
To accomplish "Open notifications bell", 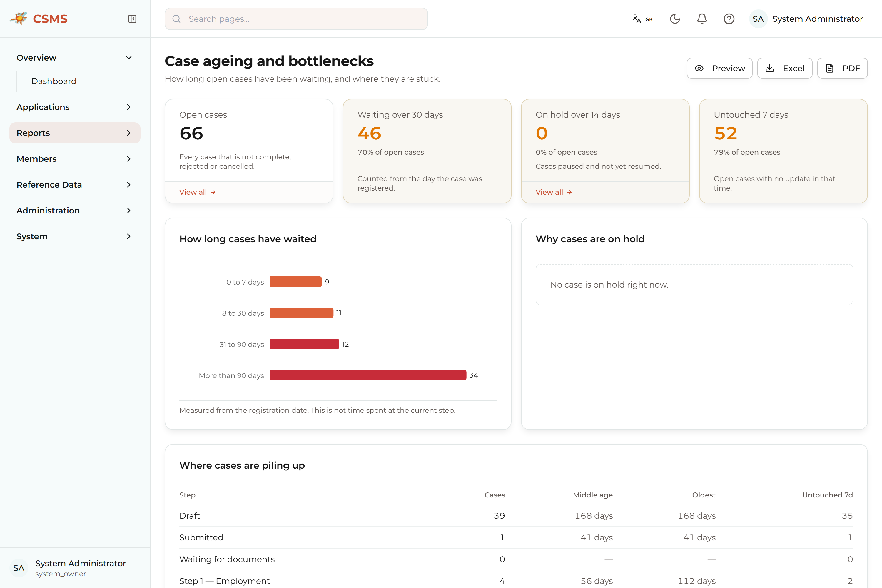I will point(701,19).
